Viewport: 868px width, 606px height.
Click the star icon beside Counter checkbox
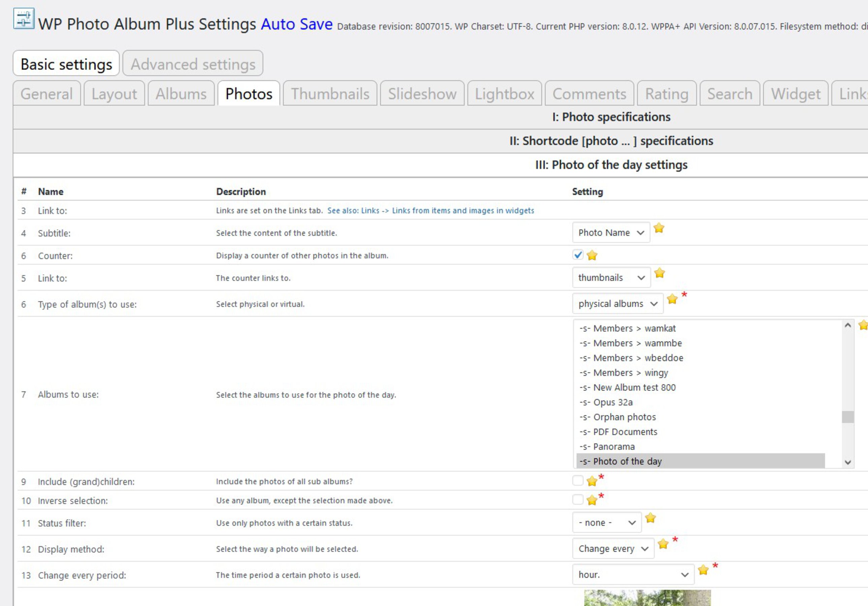(x=592, y=256)
